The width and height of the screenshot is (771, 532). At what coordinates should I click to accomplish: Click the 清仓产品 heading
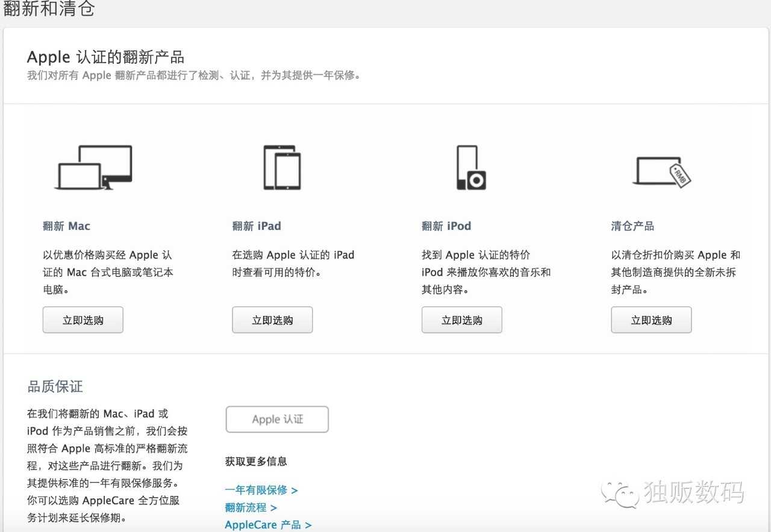click(632, 226)
